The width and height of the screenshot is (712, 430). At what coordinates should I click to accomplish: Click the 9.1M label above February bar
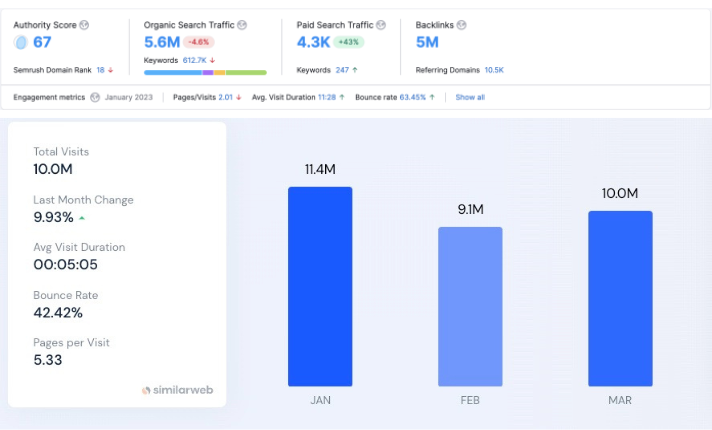[x=470, y=209]
